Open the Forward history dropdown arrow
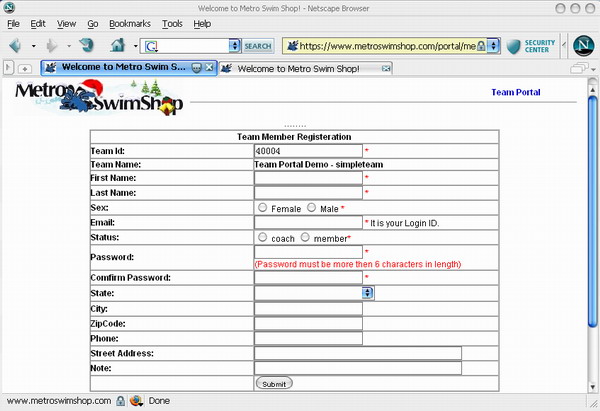Image resolution: width=600 pixels, height=411 pixels. (x=69, y=46)
